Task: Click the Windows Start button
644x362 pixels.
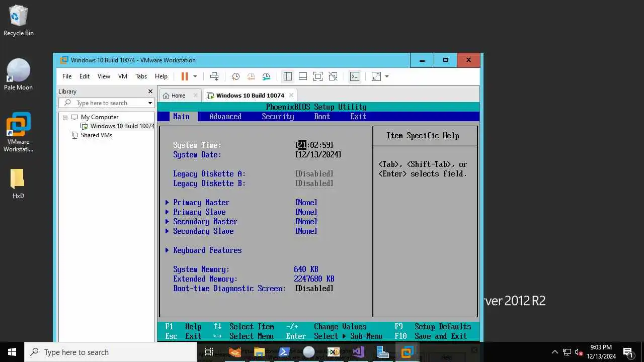Action: tap(12, 352)
